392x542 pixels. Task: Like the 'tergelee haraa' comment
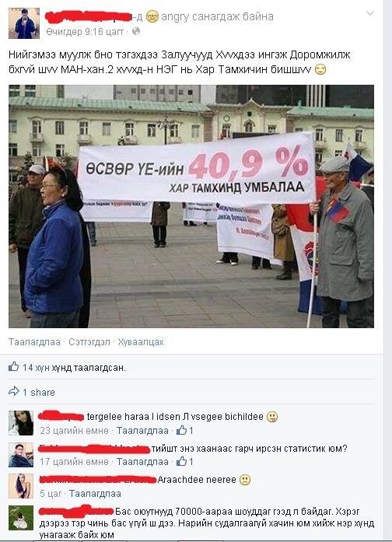pos(142,431)
